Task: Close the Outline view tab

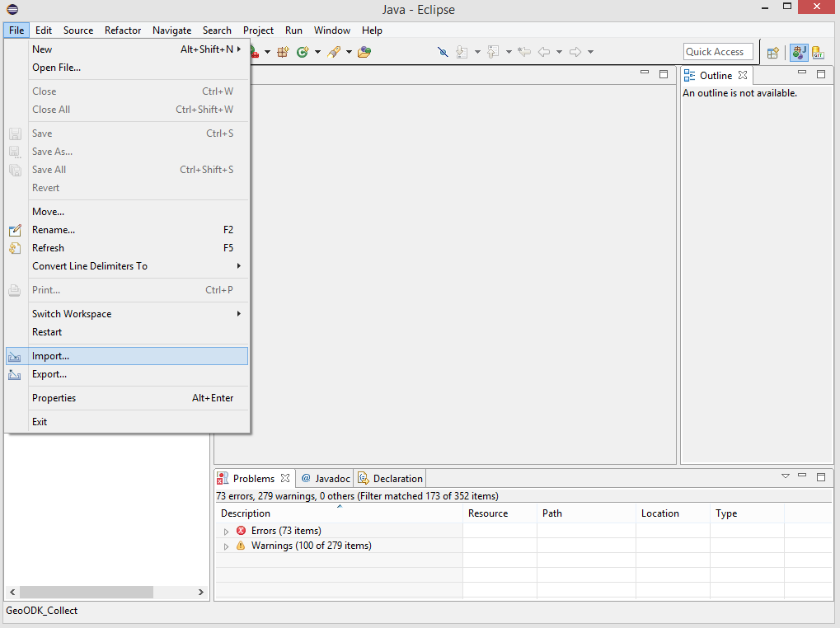Action: [x=743, y=76]
